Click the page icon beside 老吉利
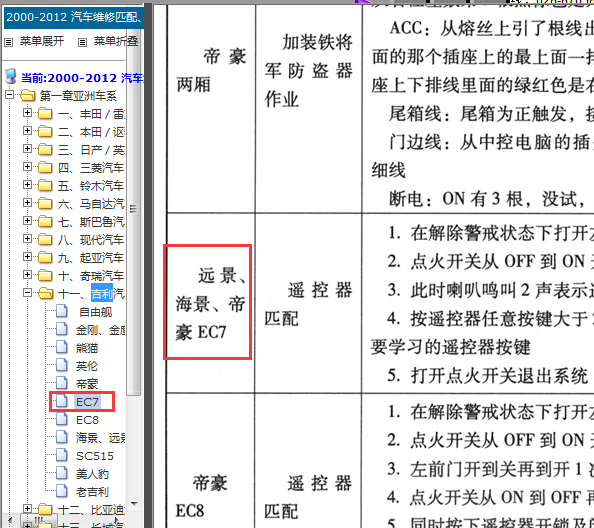594x528 pixels. [62, 491]
